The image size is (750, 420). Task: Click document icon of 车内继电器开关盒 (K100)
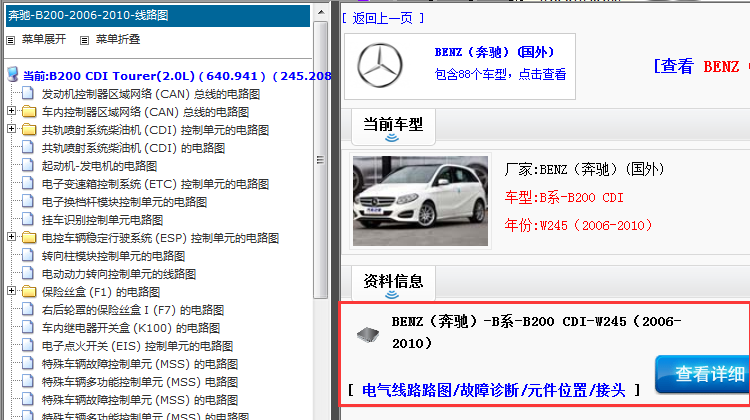click(x=28, y=328)
